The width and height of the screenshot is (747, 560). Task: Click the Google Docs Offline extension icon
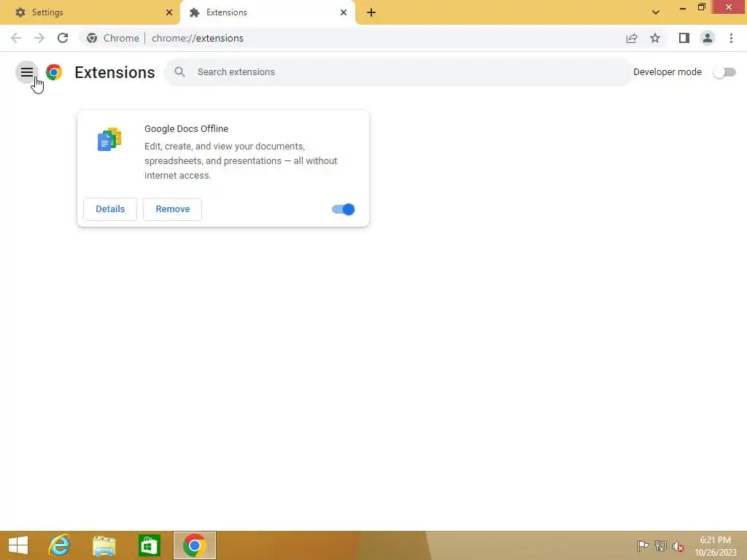click(x=109, y=139)
